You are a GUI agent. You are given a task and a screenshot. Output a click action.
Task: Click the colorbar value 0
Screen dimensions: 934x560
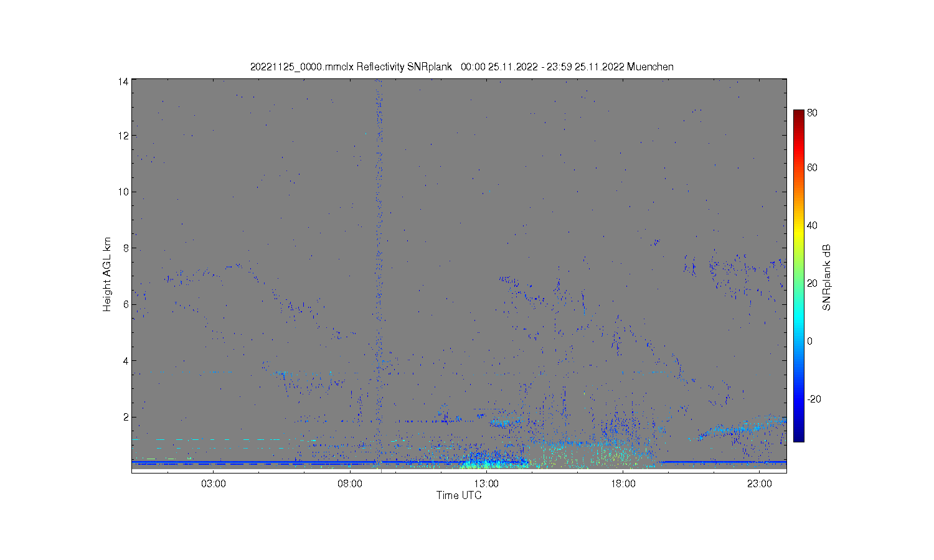809,341
